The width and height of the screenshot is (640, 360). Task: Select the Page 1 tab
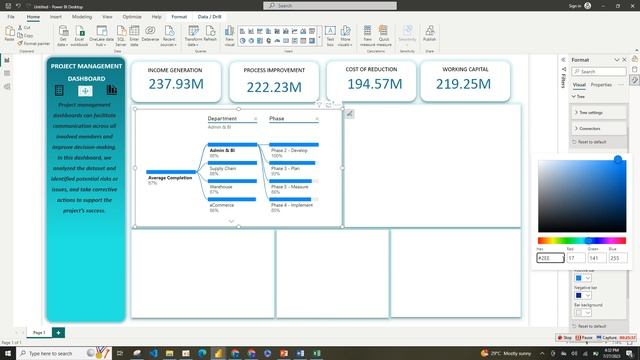(x=39, y=333)
